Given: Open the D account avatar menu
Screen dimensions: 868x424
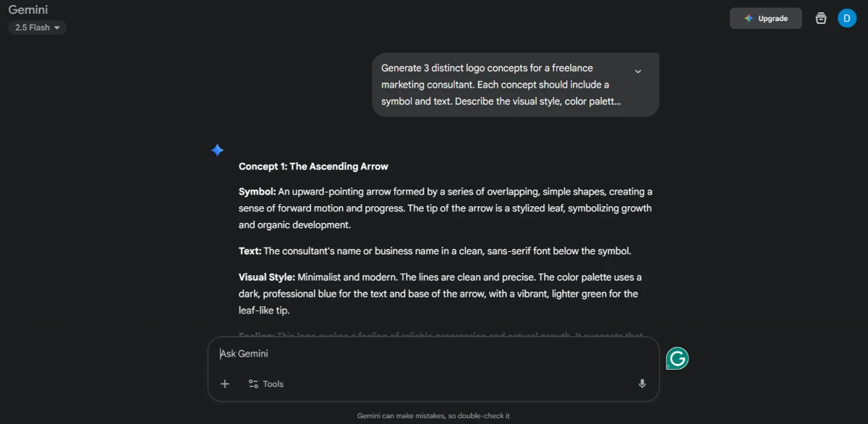Looking at the screenshot, I should point(847,18).
